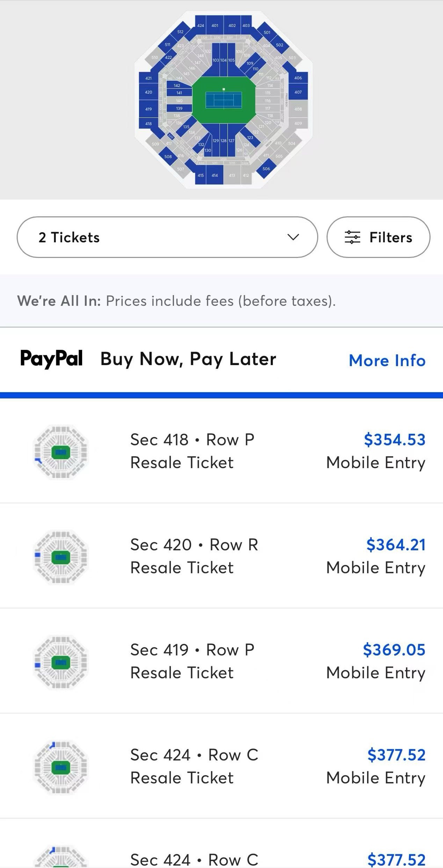Click Sec 420 seat map thumbnail
This screenshot has width=443, height=868.
tap(61, 557)
